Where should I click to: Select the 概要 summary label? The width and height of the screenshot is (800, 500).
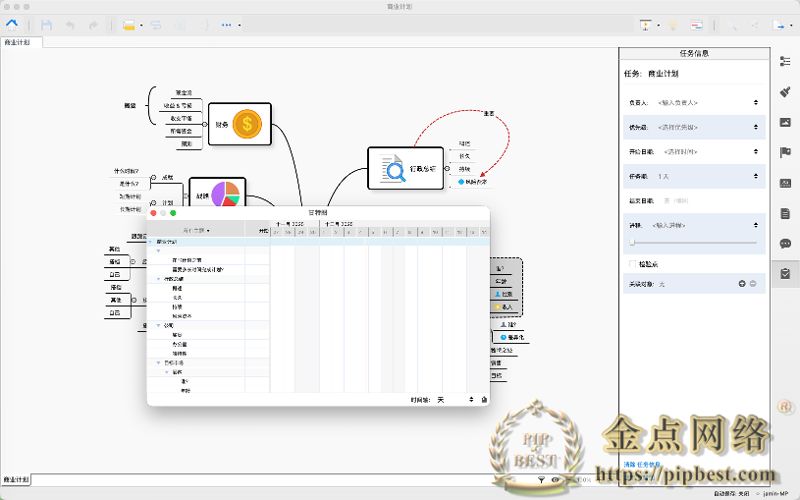click(x=130, y=106)
